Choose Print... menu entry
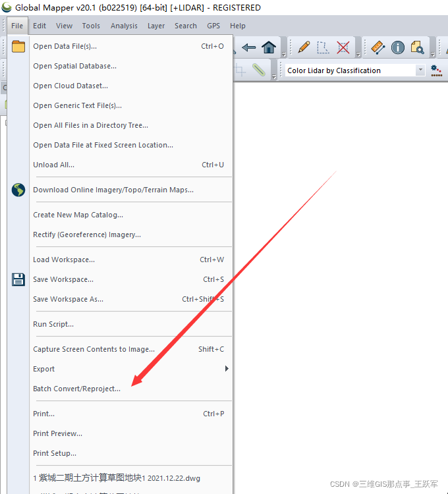 130,414
